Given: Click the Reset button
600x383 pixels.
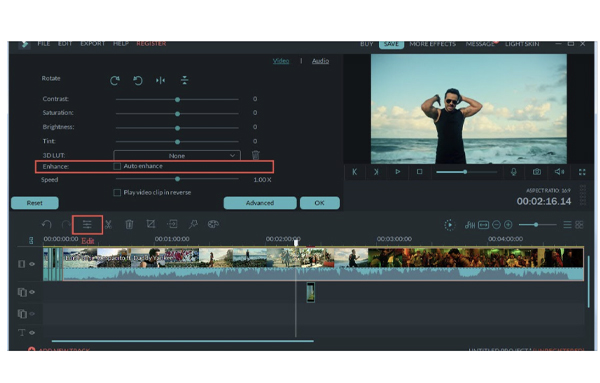Looking at the screenshot, I should [x=35, y=203].
